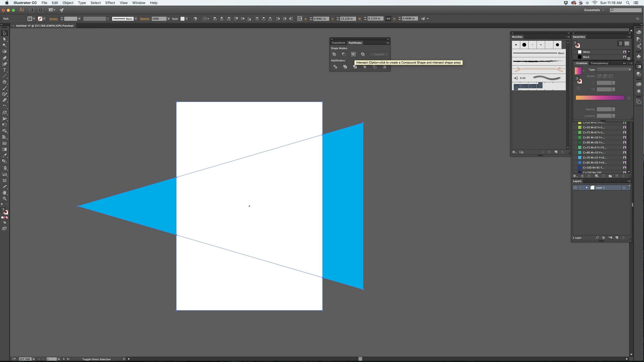644x362 pixels.
Task: Select the Direct Selection tool
Action: [x=5, y=39]
